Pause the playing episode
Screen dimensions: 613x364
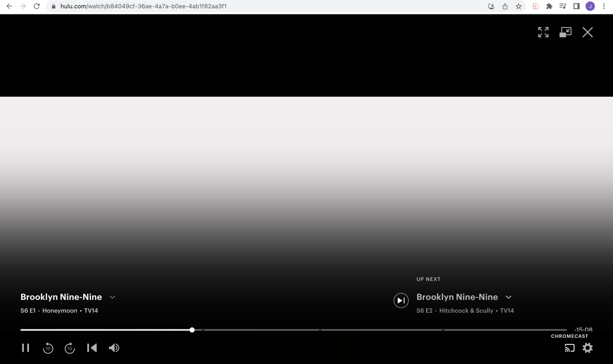[x=26, y=348]
